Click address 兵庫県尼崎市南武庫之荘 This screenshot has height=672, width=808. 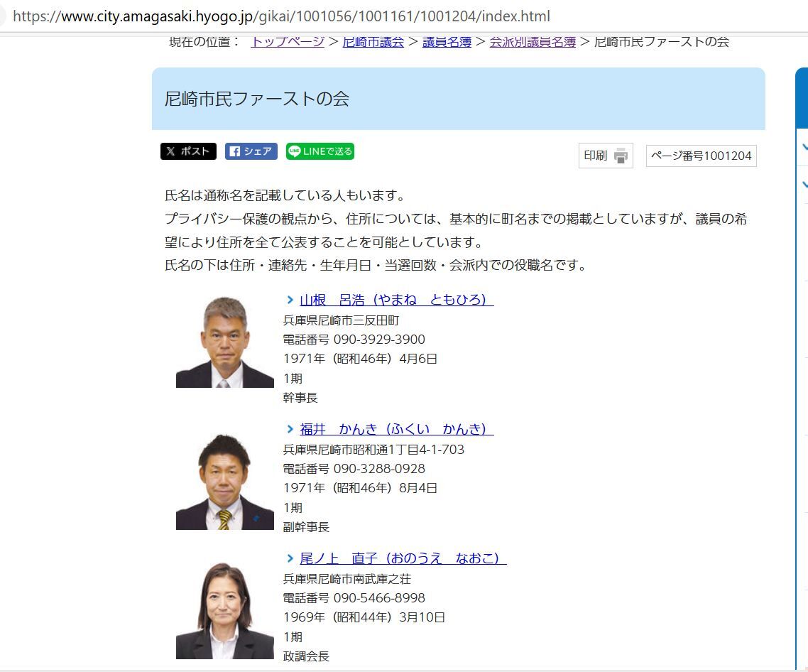[347, 579]
